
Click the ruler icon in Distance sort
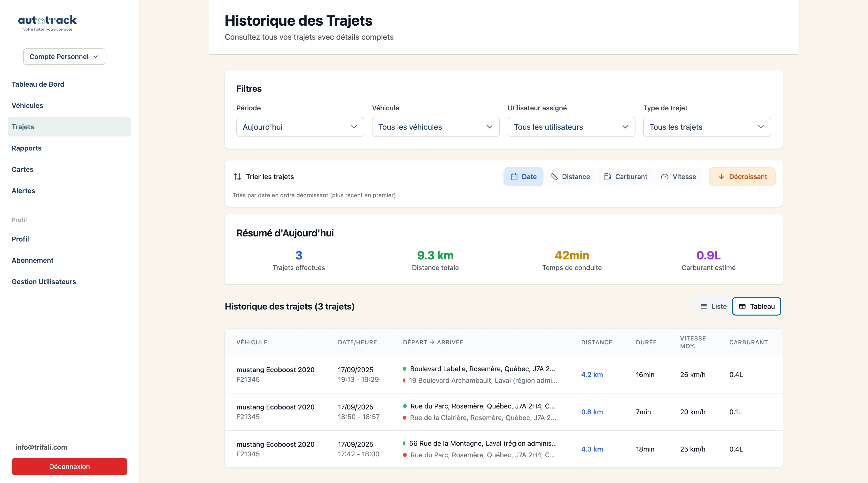(x=554, y=177)
